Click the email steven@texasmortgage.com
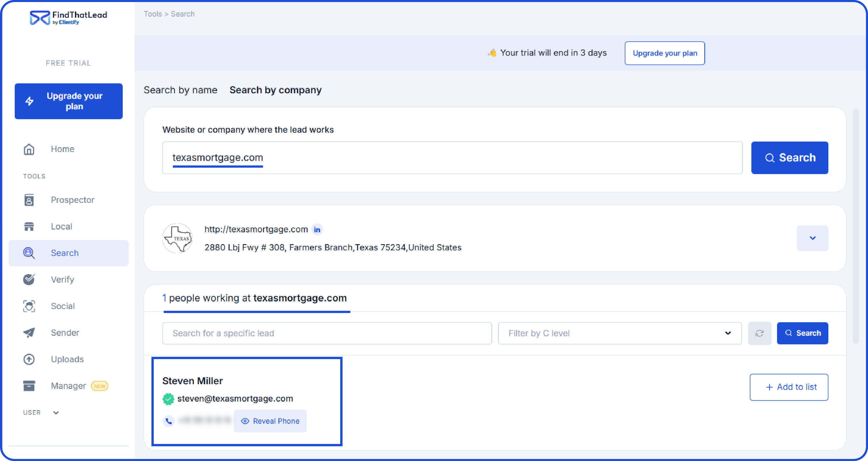 (235, 399)
